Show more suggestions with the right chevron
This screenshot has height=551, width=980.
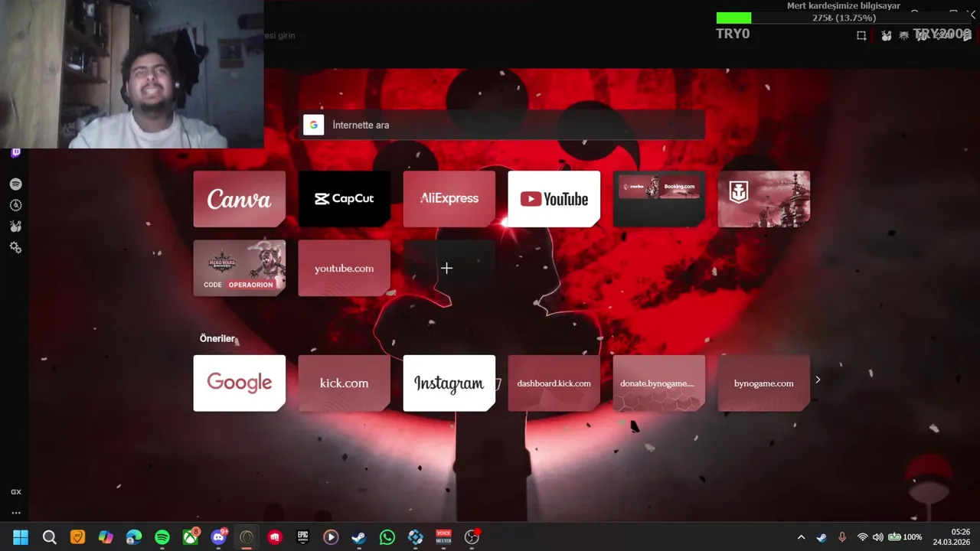pyautogui.click(x=818, y=380)
